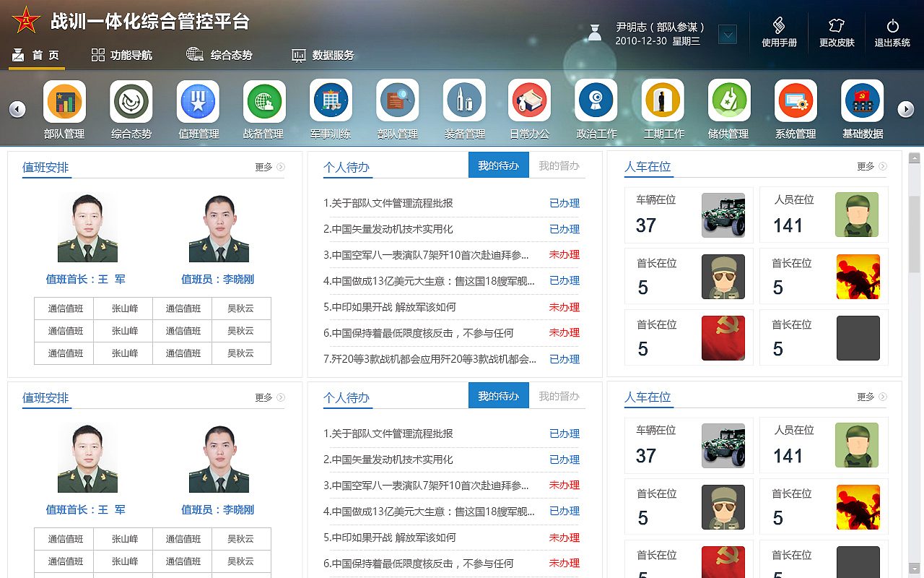Screen dimensions: 924x578
Task: Open the 政治工作 module icon
Action: click(596, 101)
